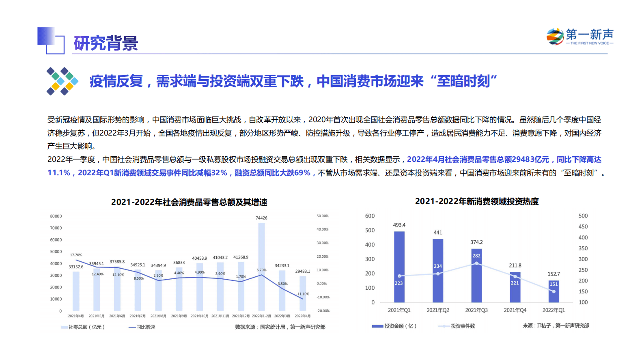
Task: Click the 80000 left axis value
Action: point(56,216)
